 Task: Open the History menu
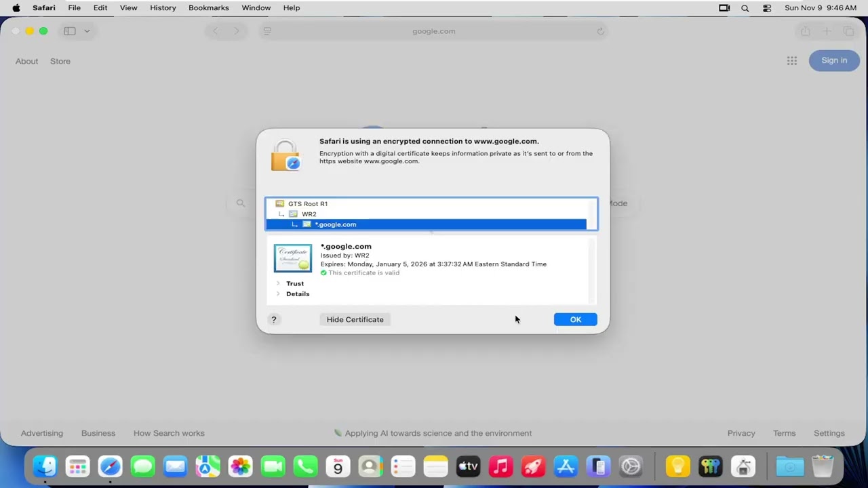point(163,7)
